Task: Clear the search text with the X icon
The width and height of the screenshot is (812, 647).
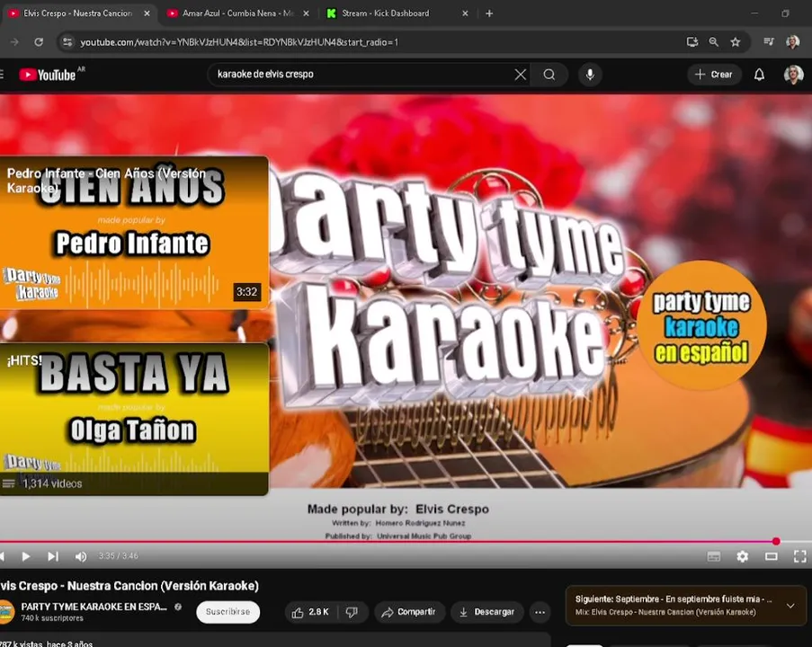Action: 521,75
